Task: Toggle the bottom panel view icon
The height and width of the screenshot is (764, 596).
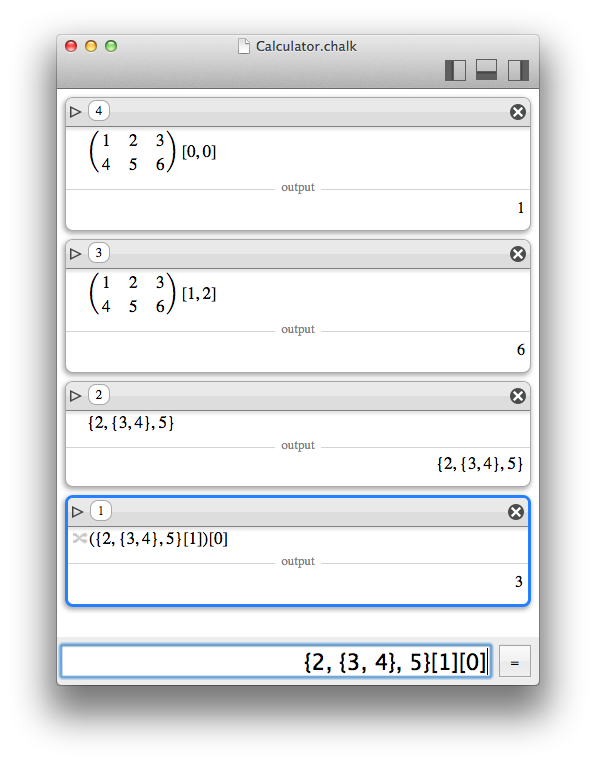Action: (486, 70)
